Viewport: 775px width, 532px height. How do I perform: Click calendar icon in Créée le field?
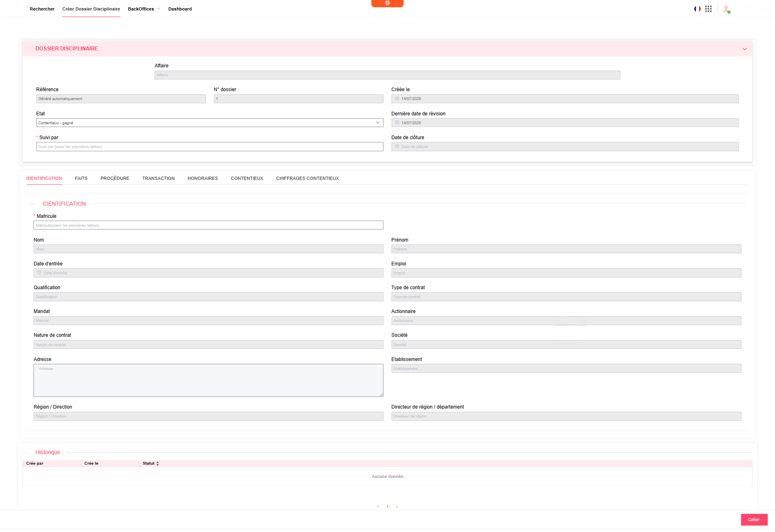coord(397,99)
